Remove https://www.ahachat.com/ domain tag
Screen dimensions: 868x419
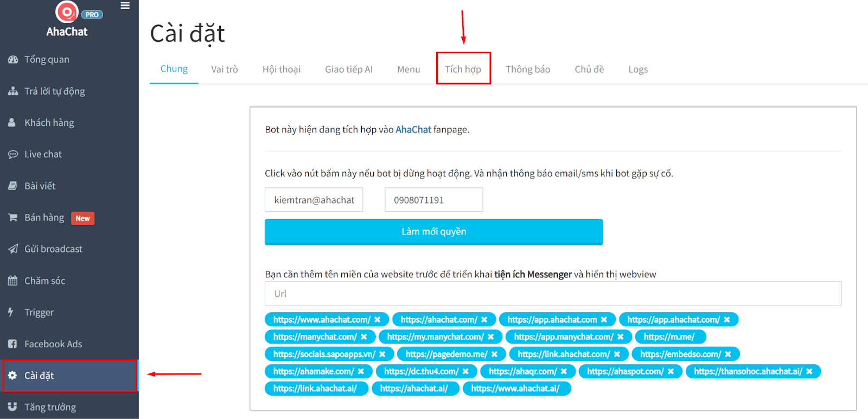(x=378, y=320)
